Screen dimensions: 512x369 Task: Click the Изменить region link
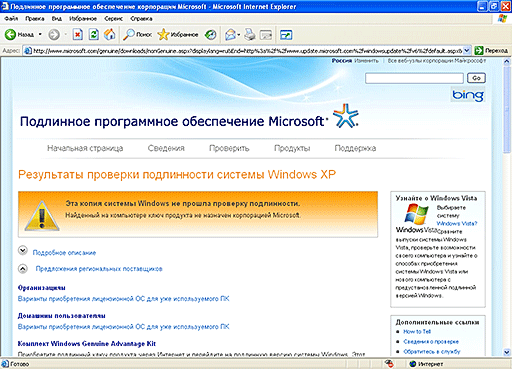click(x=366, y=61)
